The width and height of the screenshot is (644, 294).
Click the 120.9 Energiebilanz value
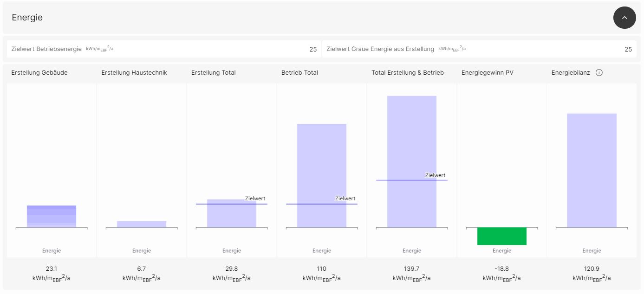click(x=592, y=268)
